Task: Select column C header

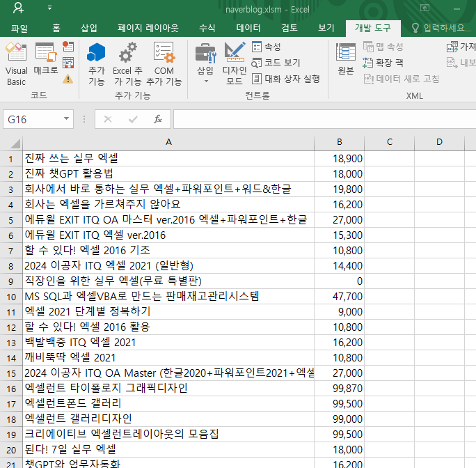Action: point(390,142)
